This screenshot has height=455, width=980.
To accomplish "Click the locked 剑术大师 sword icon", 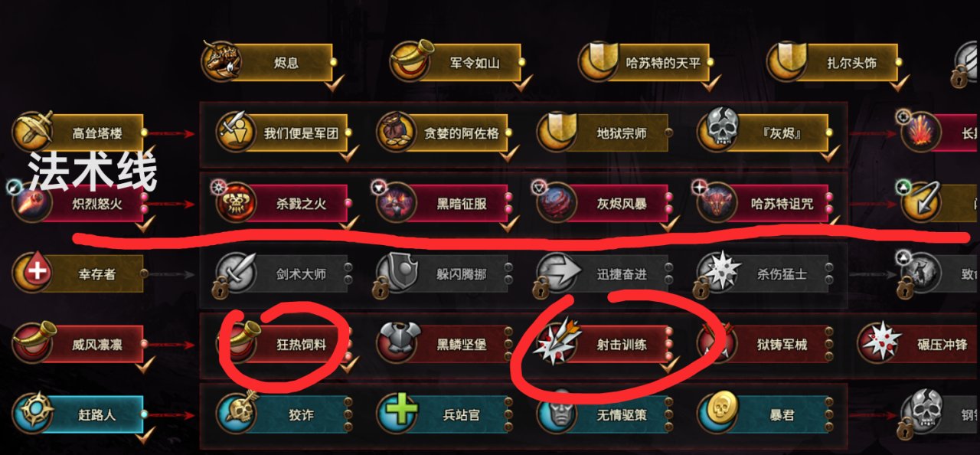I will coord(235,273).
